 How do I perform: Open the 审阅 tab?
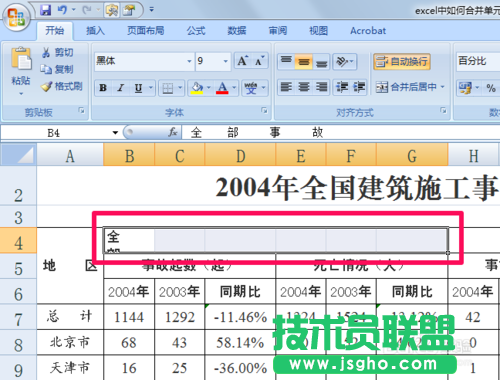(x=278, y=31)
